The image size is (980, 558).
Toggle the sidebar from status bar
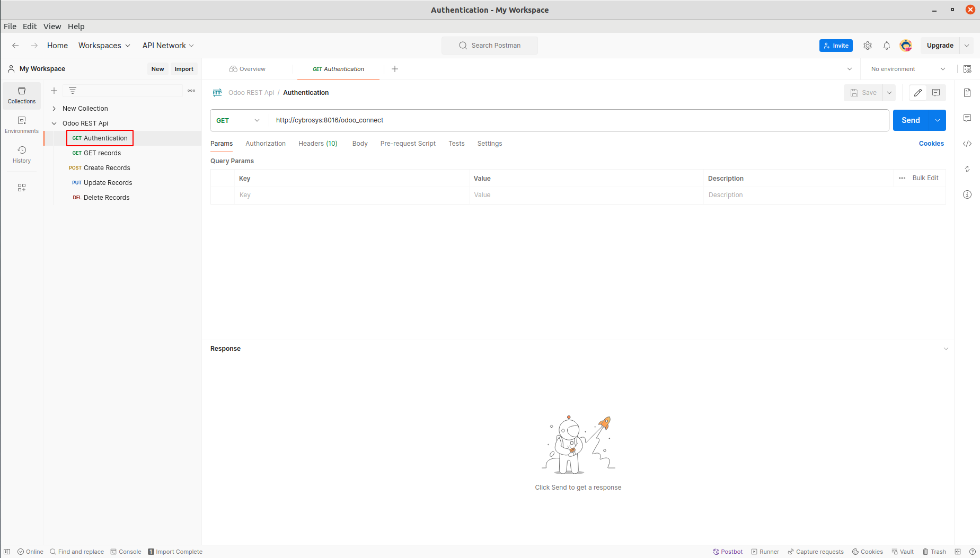(7, 552)
